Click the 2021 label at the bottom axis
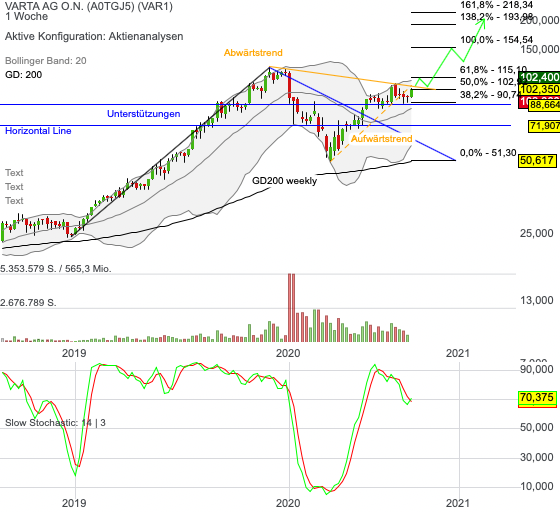This screenshot has height=512, width=560. pyautogui.click(x=458, y=503)
